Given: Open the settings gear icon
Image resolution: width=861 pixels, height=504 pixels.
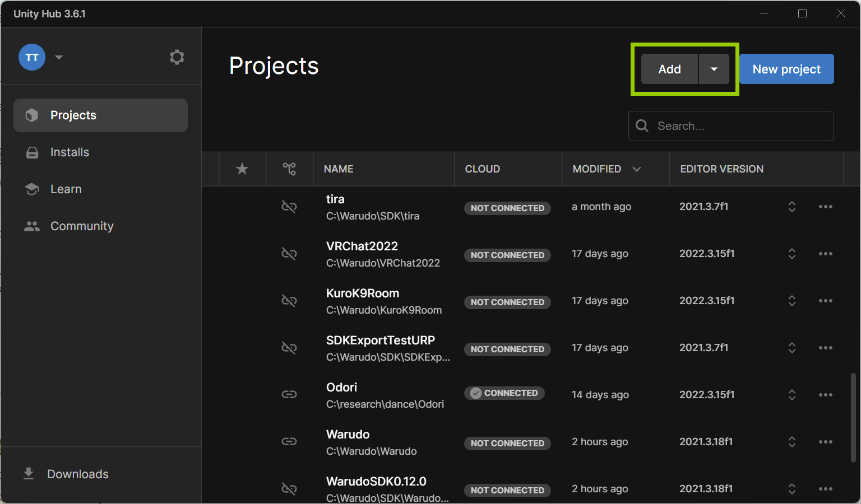Looking at the screenshot, I should [x=177, y=57].
